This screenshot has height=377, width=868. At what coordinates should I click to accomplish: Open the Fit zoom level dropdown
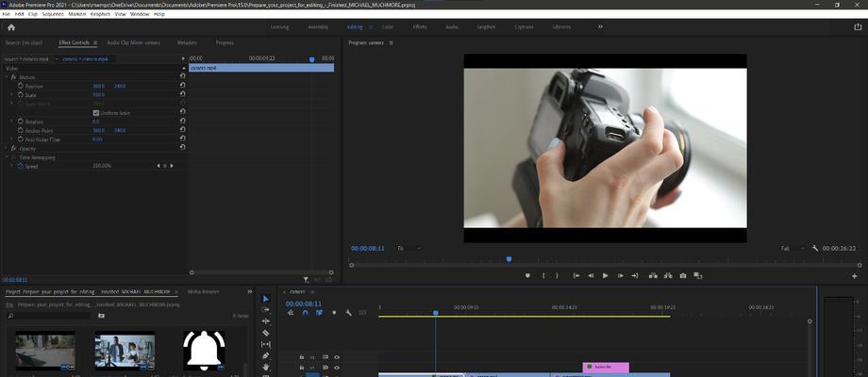[409, 248]
